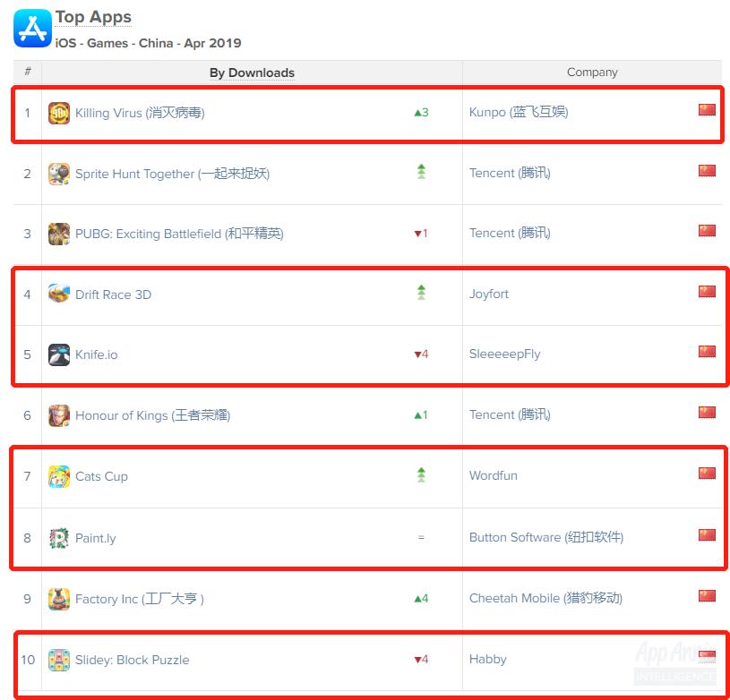The height and width of the screenshot is (700, 730).
Task: Click rank number 1 in the table
Action: [28, 113]
